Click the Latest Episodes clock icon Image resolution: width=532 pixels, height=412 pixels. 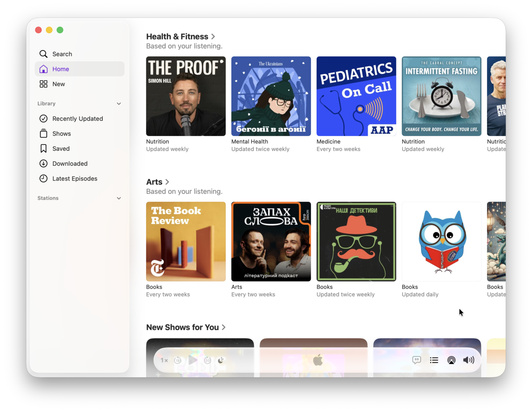click(x=43, y=178)
